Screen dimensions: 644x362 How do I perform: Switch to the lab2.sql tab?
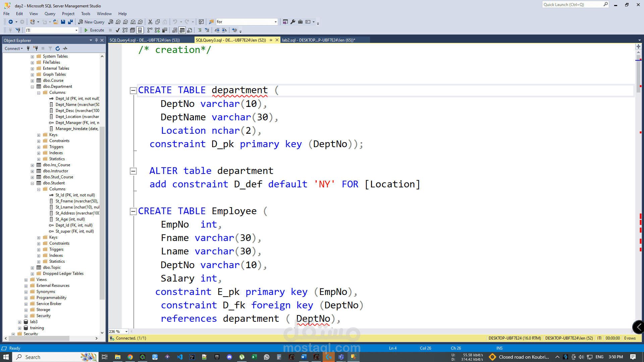[318, 40]
